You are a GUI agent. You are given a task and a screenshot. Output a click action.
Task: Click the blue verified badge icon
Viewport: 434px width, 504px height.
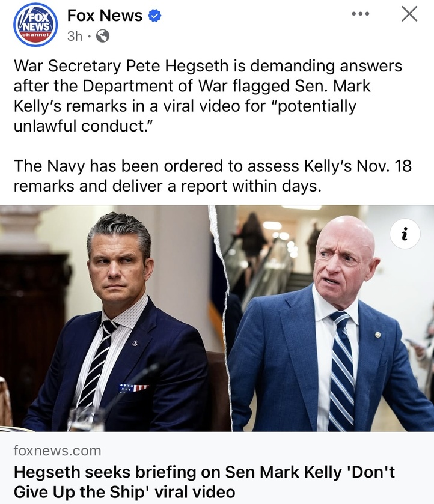(154, 16)
